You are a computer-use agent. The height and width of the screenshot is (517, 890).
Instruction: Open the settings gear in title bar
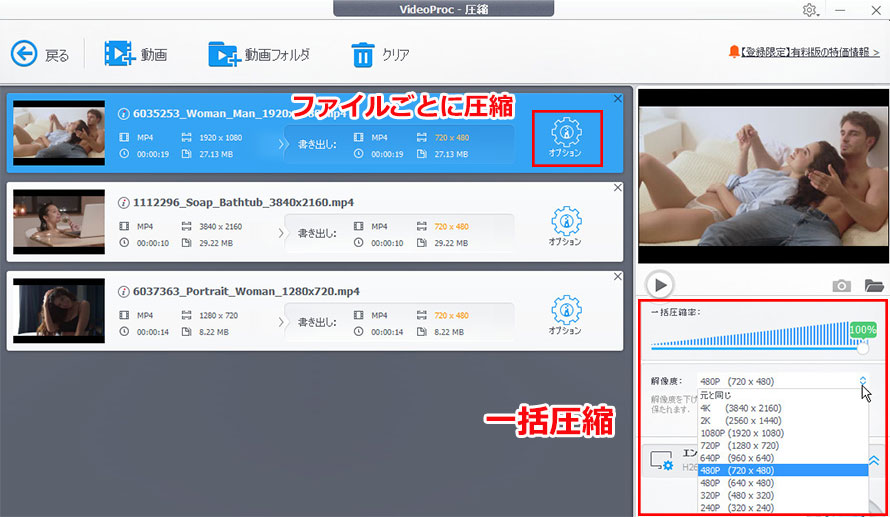tap(809, 10)
